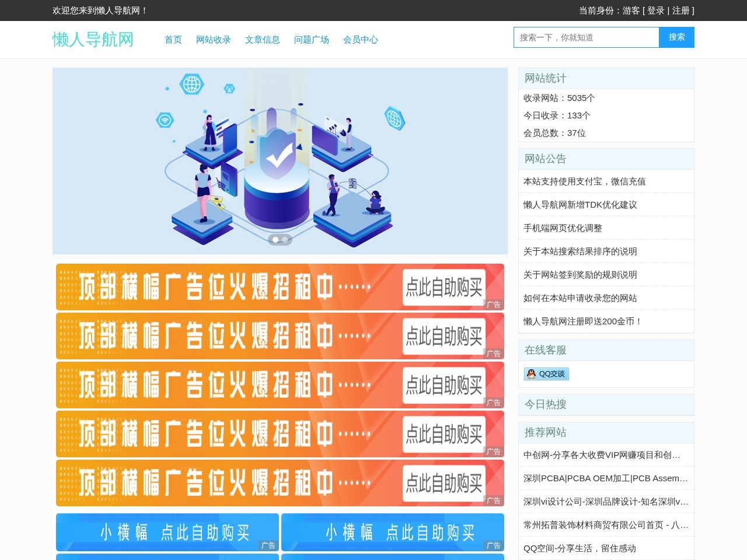747x560 pixels.
Task: Open the 如何在本站申请收录您的网站 announcement
Action: [580, 298]
